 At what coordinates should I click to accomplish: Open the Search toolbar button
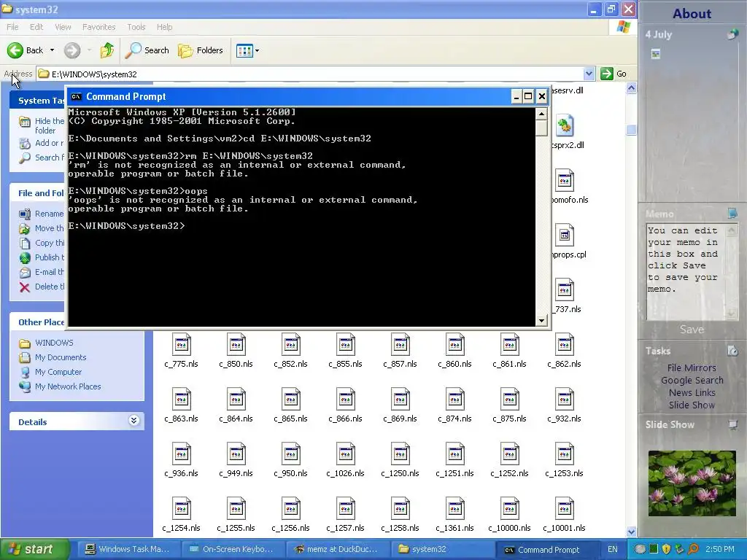pyautogui.click(x=147, y=50)
